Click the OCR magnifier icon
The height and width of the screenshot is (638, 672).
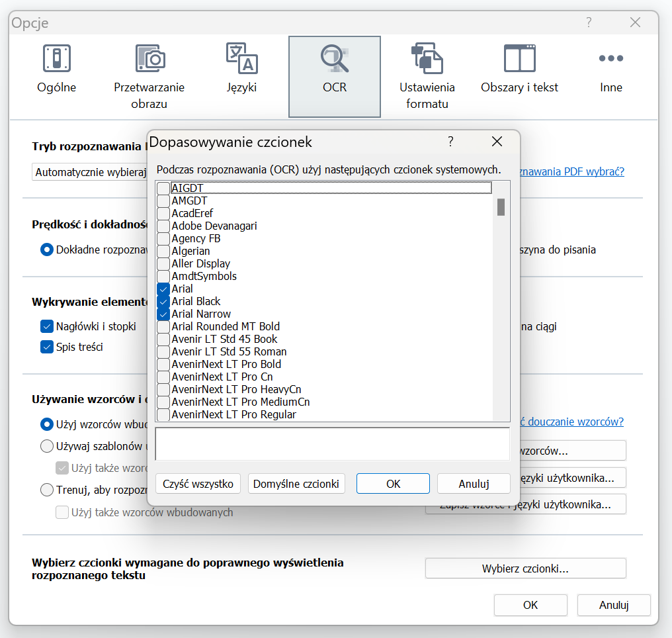pyautogui.click(x=335, y=59)
